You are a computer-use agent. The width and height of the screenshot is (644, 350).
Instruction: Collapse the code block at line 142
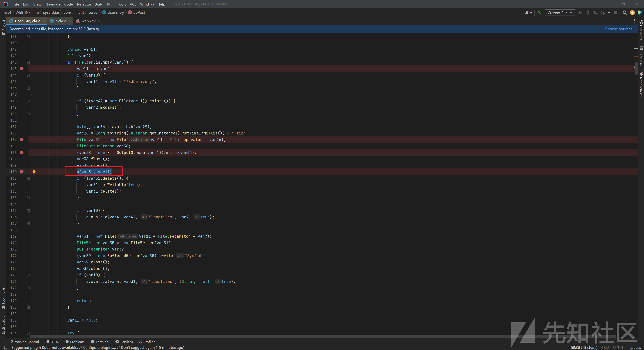point(28,62)
